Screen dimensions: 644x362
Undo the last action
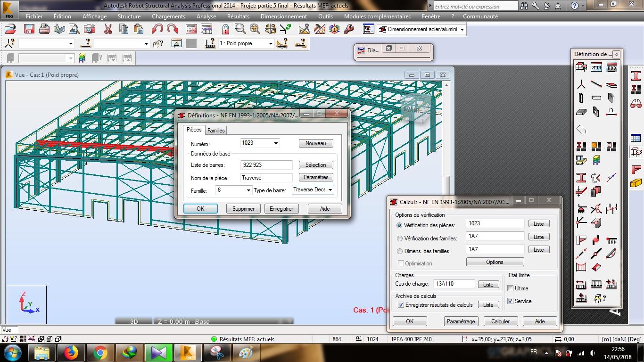[x=157, y=29]
